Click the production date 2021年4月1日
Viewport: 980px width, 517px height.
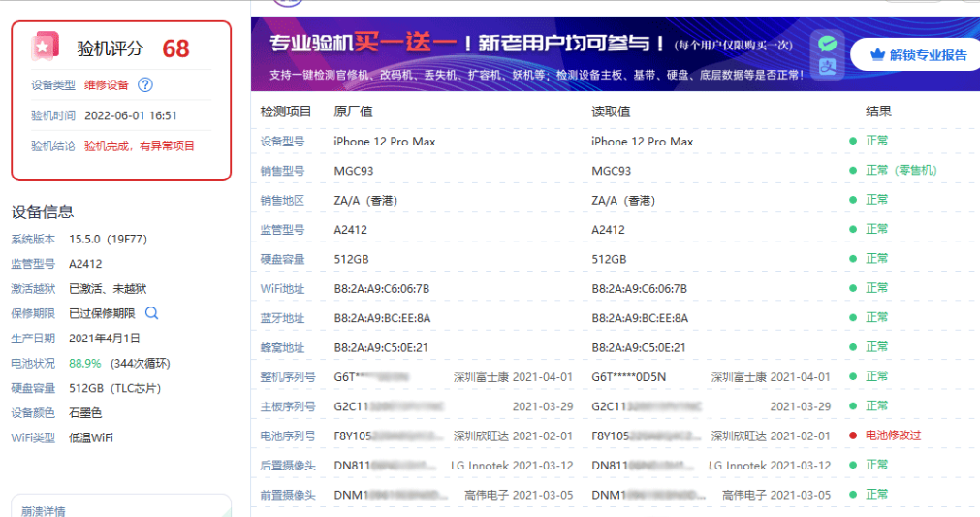coord(105,339)
